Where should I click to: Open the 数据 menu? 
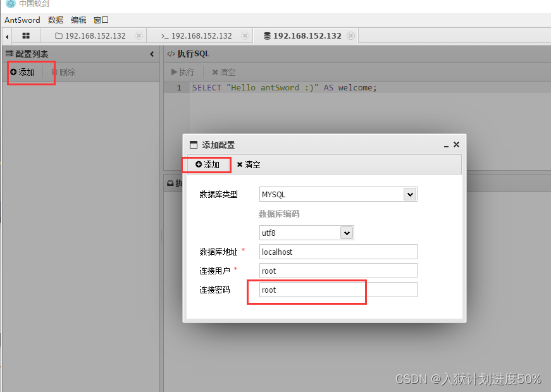point(56,20)
